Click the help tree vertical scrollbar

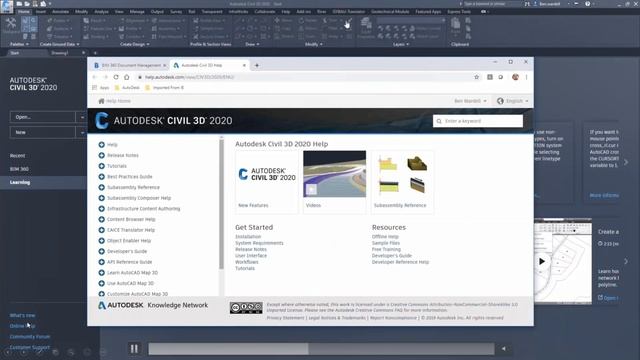pos(222,204)
